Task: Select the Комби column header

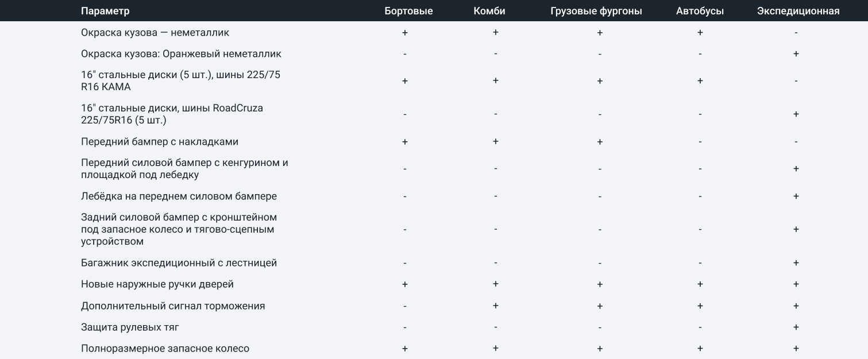Action: [x=489, y=11]
